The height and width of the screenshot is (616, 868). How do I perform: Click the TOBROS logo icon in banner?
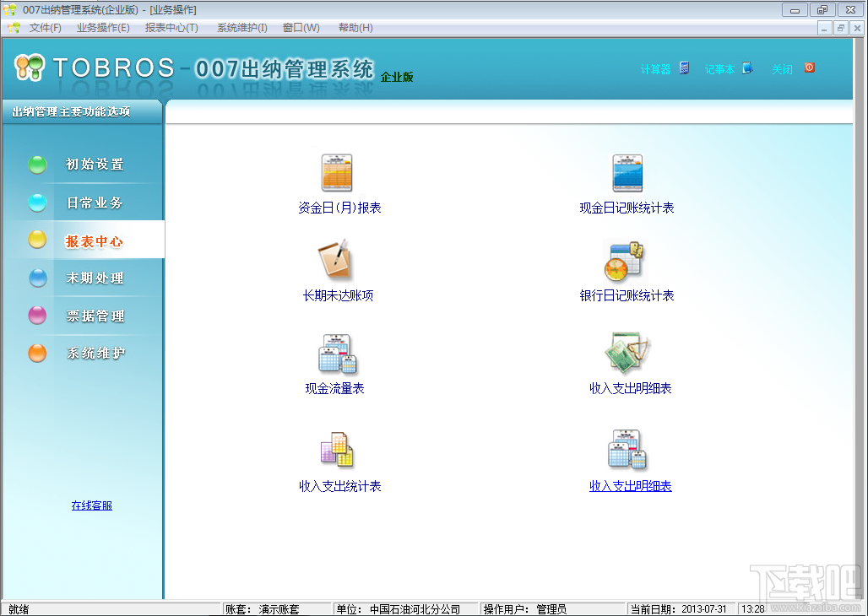[x=30, y=67]
